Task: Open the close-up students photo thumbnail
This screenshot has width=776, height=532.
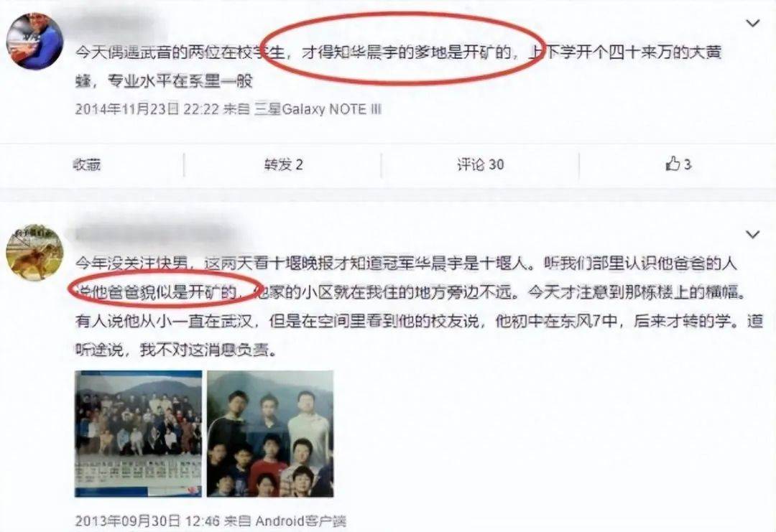Action: point(270,434)
